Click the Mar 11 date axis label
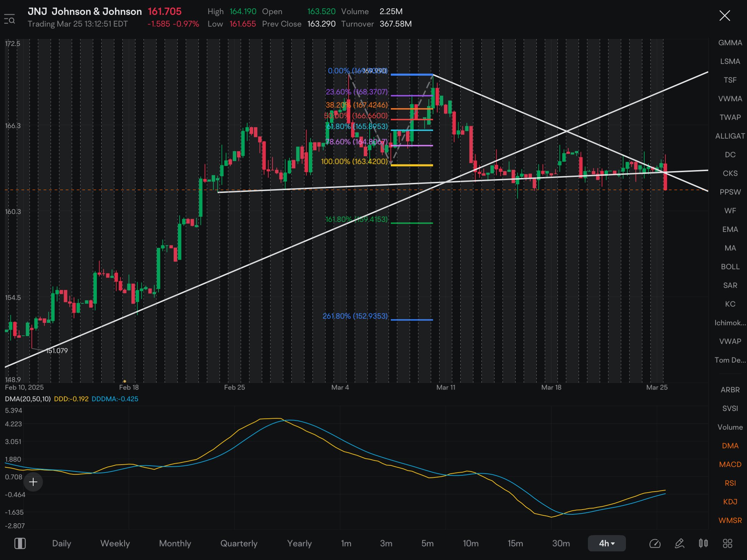Viewport: 747px width, 560px height. [446, 387]
